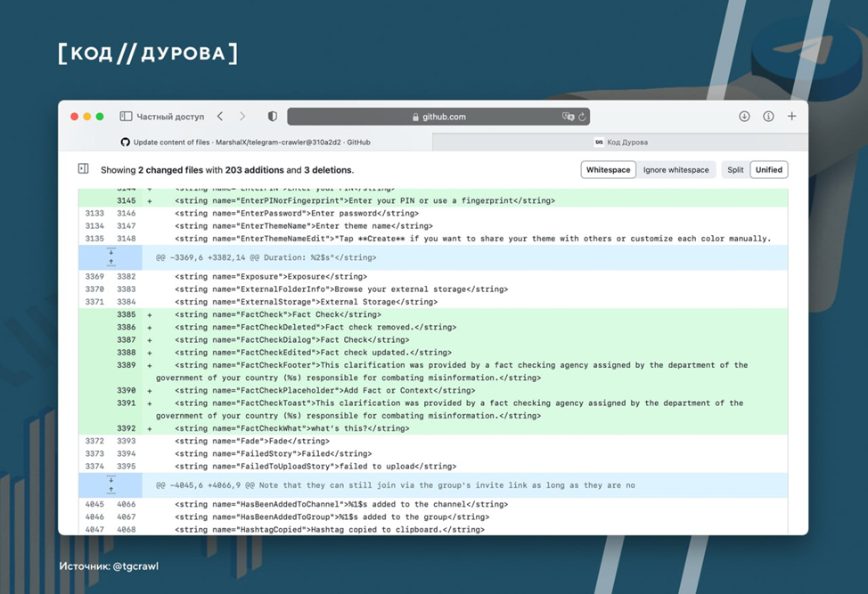Click the page info circle icon
Image resolution: width=868 pixels, height=594 pixels.
768,117
